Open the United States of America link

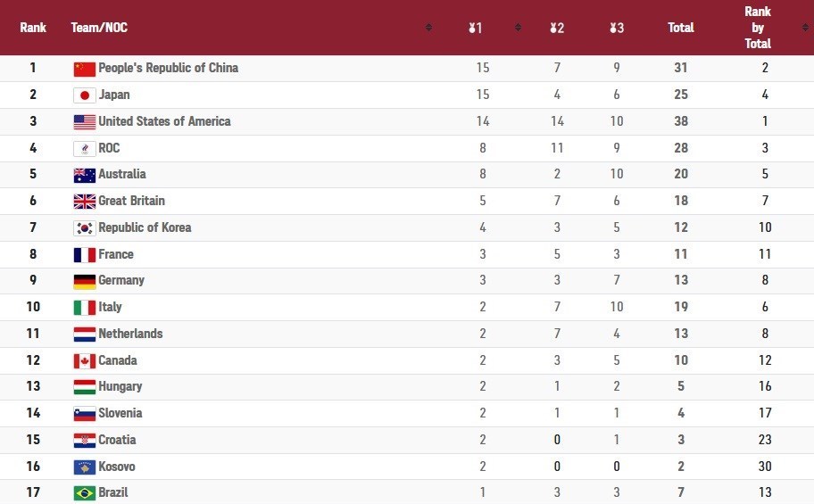(164, 121)
